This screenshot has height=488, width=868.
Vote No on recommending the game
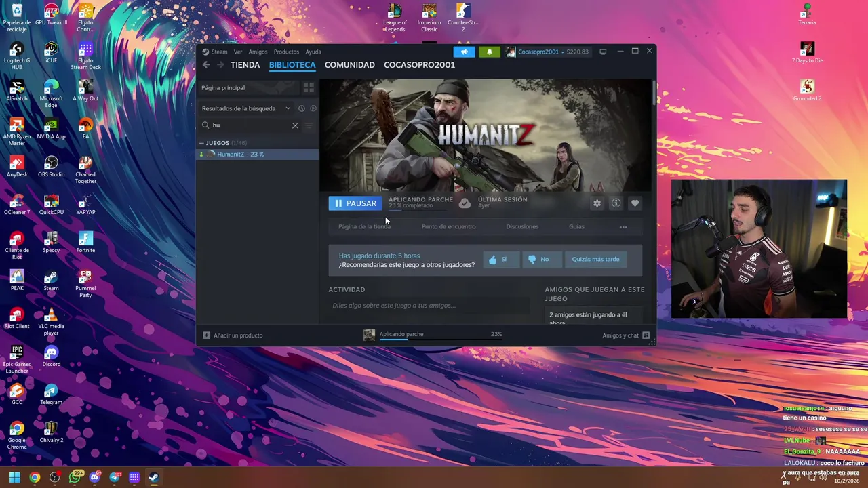click(x=542, y=259)
